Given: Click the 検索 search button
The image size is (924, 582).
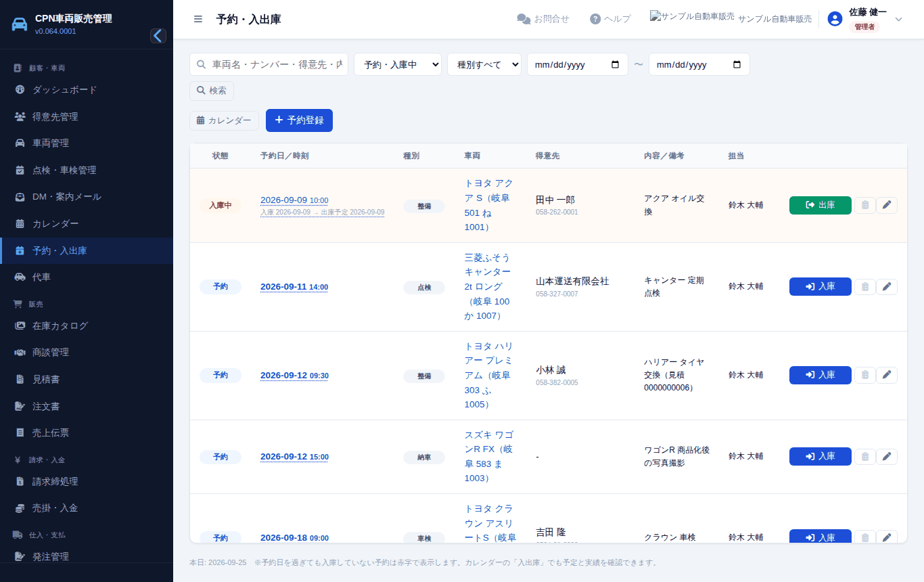Looking at the screenshot, I should [x=212, y=91].
